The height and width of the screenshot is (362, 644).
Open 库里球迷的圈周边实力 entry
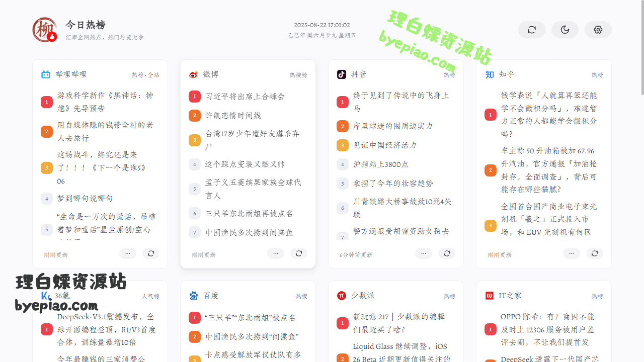[393, 126]
